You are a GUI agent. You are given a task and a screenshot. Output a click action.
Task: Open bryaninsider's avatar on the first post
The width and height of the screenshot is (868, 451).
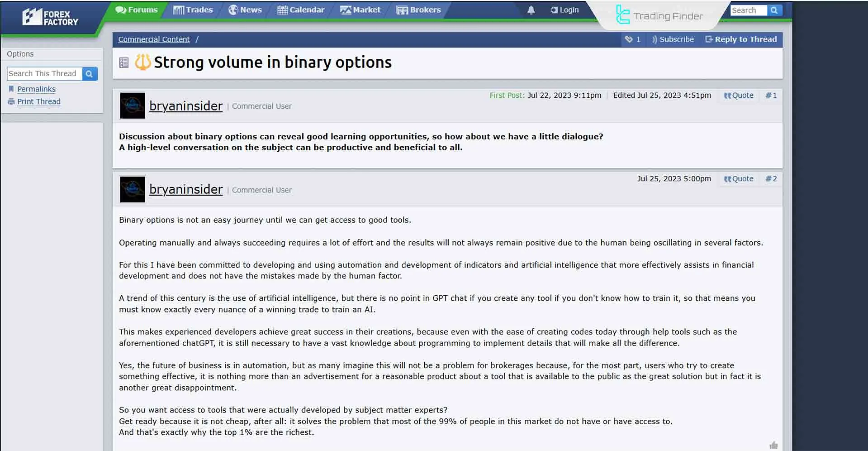[x=133, y=106]
